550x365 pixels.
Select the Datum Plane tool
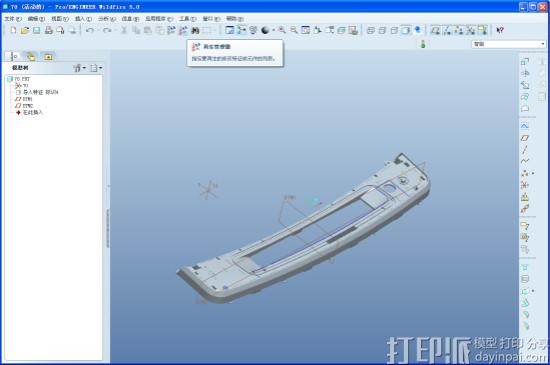pos(525,138)
